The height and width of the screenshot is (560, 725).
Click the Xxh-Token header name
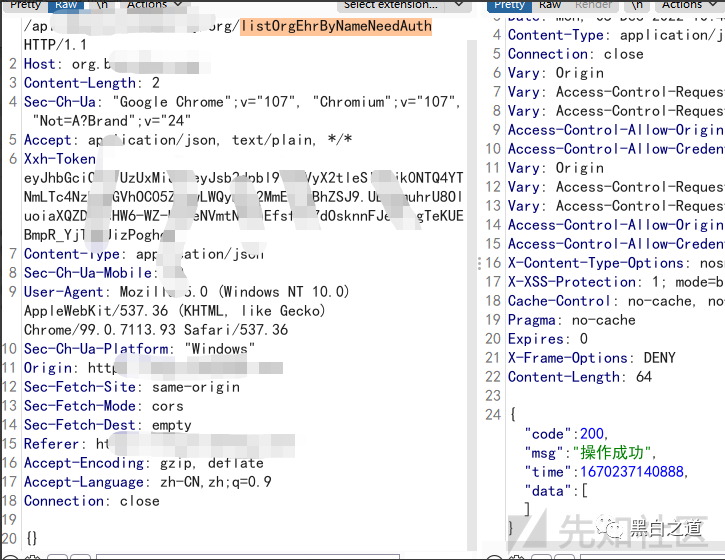(60, 159)
